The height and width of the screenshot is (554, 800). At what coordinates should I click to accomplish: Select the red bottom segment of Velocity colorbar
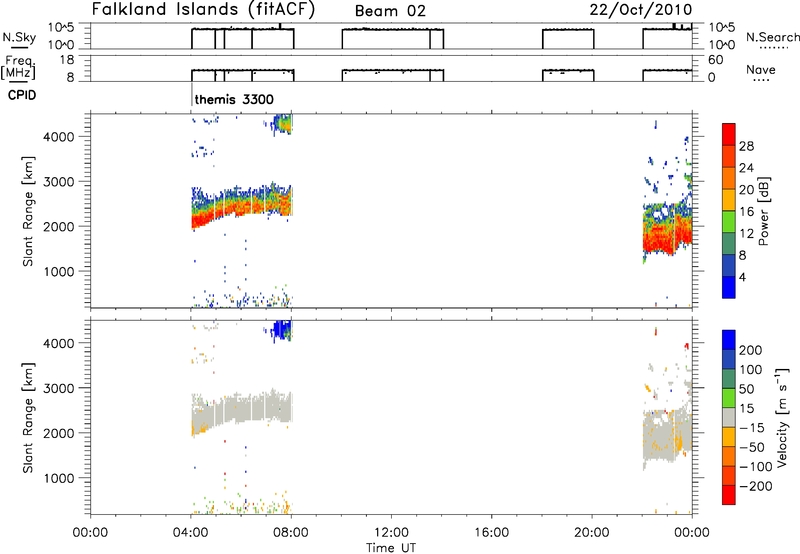pos(729,495)
